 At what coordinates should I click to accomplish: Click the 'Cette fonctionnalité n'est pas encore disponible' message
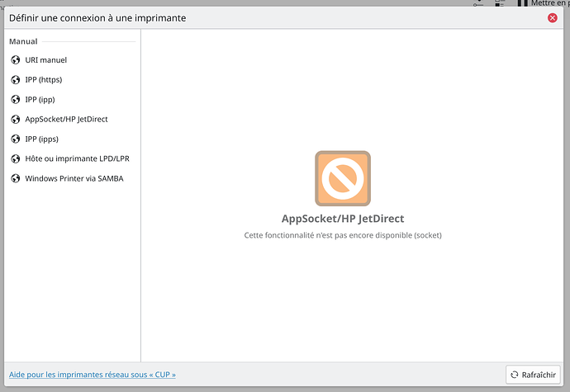(x=343, y=235)
